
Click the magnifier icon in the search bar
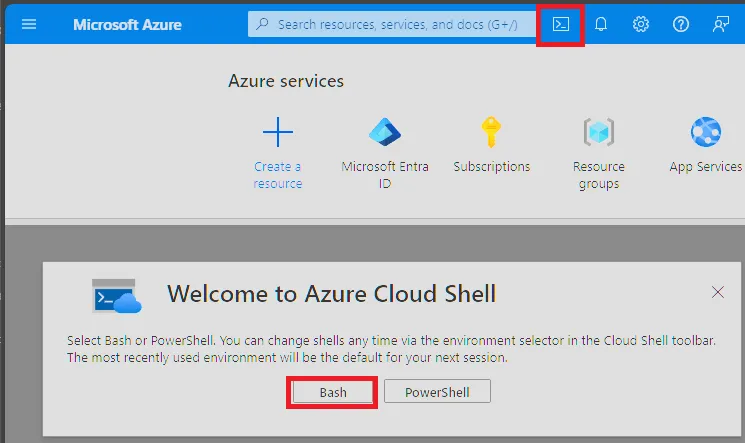[x=263, y=24]
